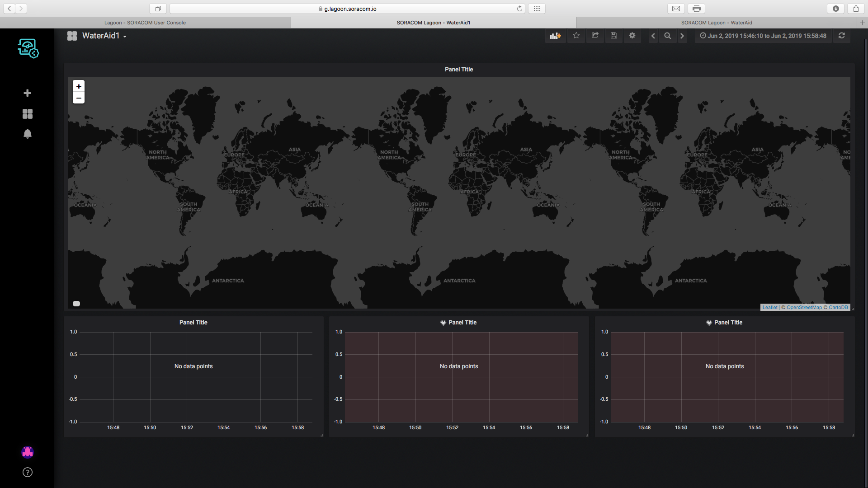Open dashboard settings gear
Viewport: 868px width, 488px height.
coord(632,36)
